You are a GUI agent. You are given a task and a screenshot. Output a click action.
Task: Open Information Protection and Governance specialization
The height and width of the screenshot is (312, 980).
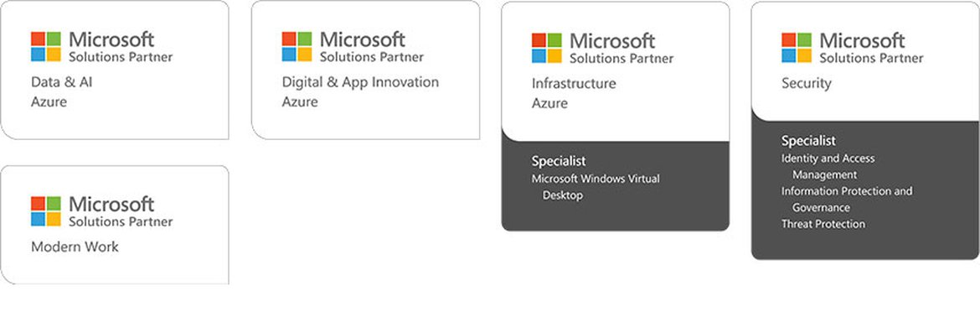847,199
